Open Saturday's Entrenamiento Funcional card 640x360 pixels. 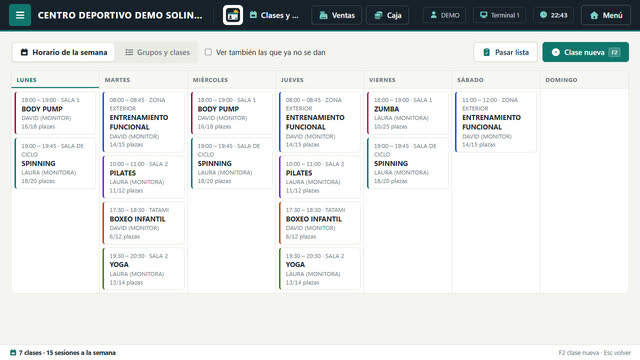tap(496, 122)
